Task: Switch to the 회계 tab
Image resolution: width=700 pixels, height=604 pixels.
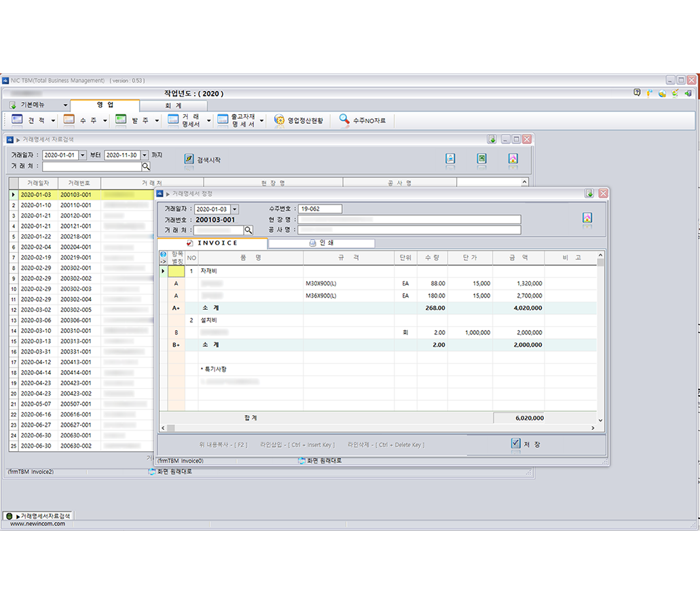Action: tap(173, 105)
